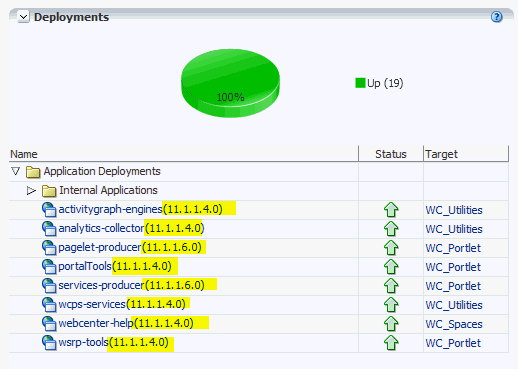Click the up-arrow status icon for webcenter-help

click(391, 324)
